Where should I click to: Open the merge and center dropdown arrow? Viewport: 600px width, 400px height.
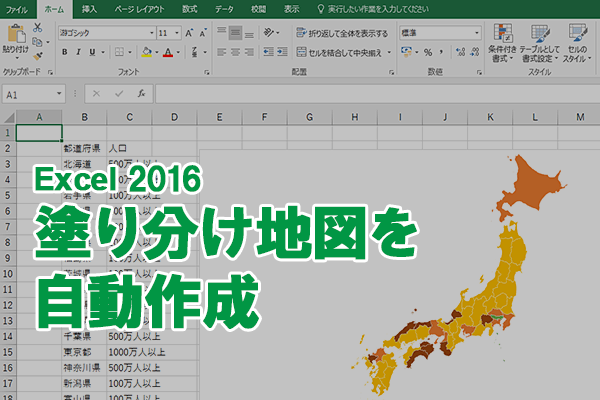pyautogui.click(x=389, y=52)
